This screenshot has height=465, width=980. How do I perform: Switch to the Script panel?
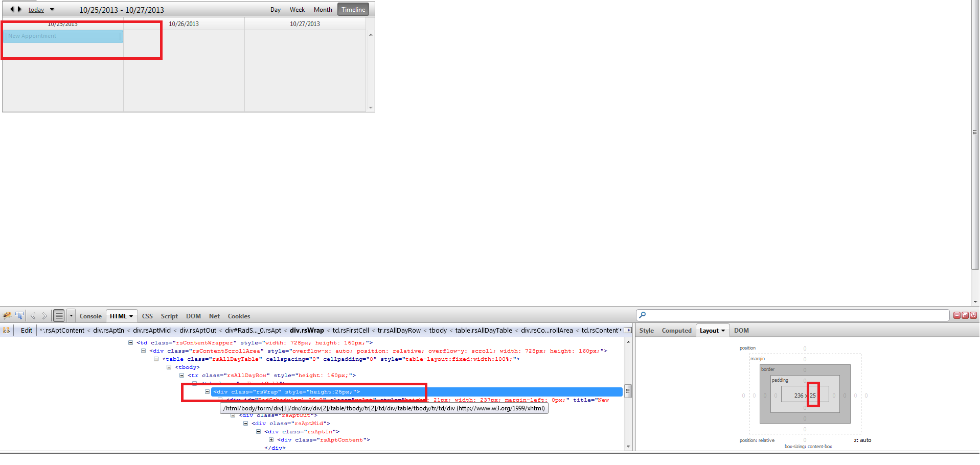pyautogui.click(x=169, y=316)
